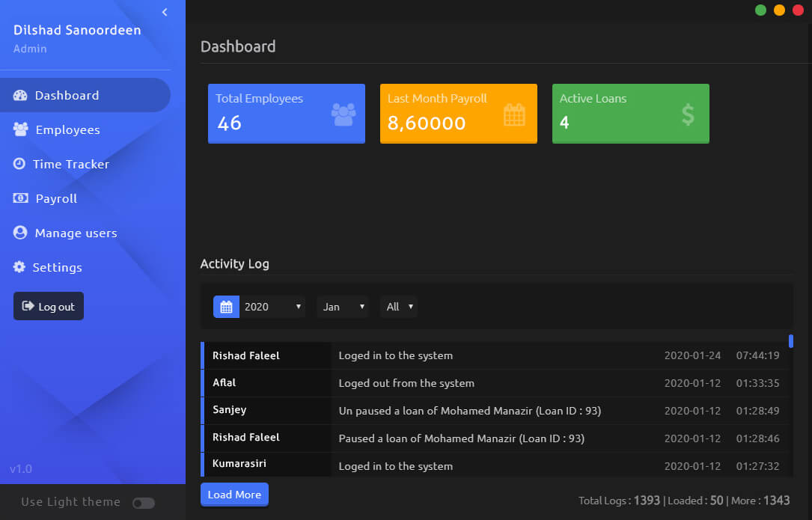Image resolution: width=812 pixels, height=520 pixels.
Task: Collapse the sidebar with the chevron arrow
Action: click(165, 12)
